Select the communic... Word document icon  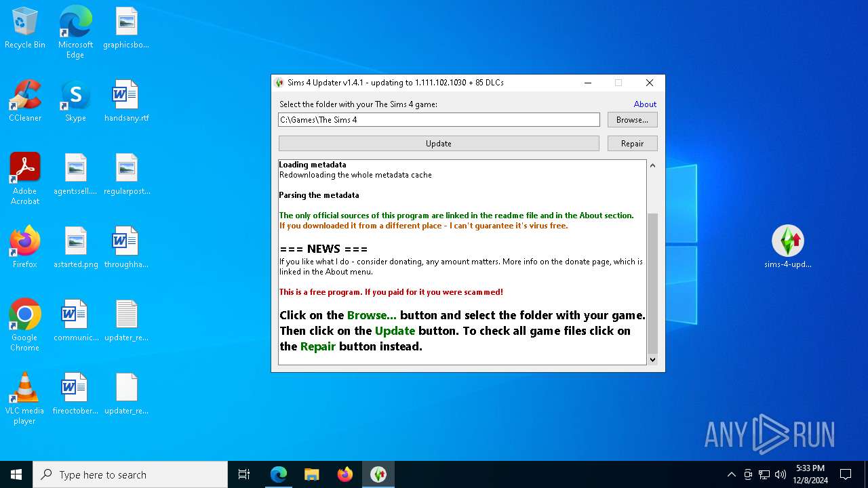(75, 321)
